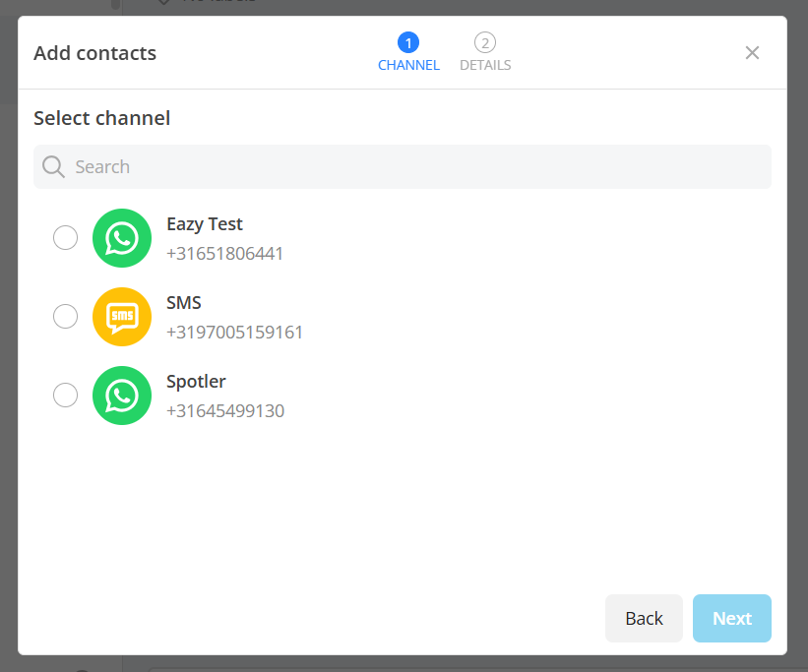808x672 pixels.
Task: Select the Spotler radio button
Action: [65, 395]
